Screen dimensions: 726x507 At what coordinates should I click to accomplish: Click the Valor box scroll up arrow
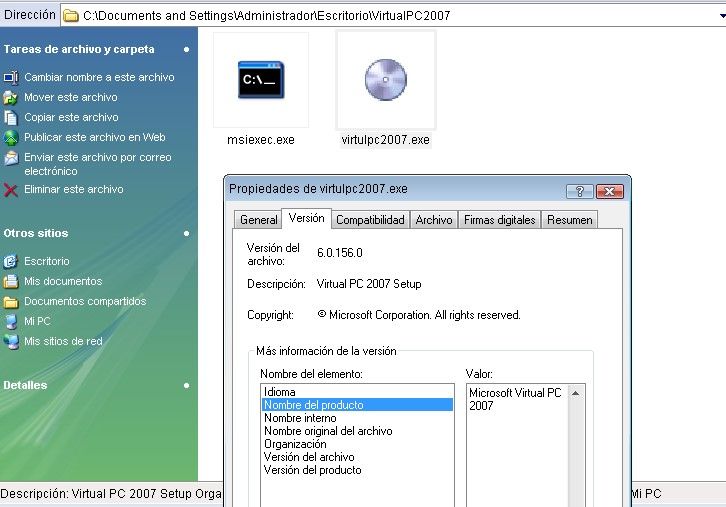576,393
